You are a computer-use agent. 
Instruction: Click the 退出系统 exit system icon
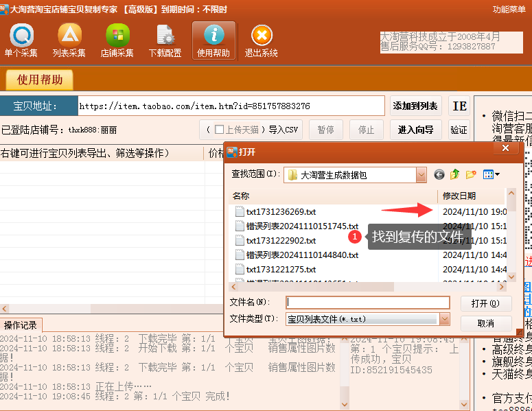pos(262,40)
